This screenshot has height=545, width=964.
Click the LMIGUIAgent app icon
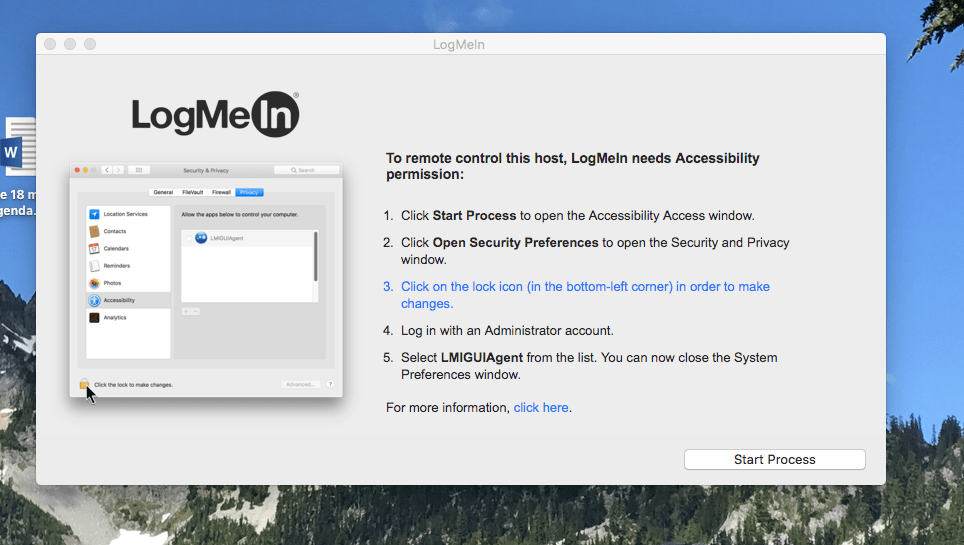click(201, 238)
